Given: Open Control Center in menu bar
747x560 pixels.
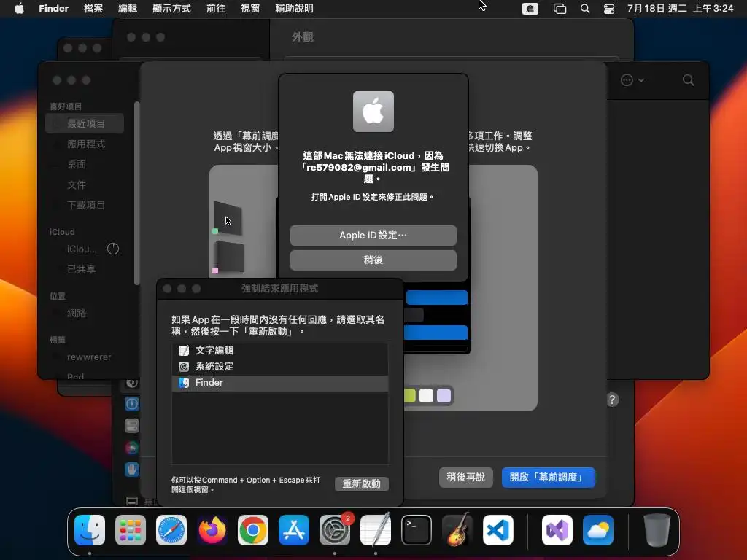Looking at the screenshot, I should [609, 9].
